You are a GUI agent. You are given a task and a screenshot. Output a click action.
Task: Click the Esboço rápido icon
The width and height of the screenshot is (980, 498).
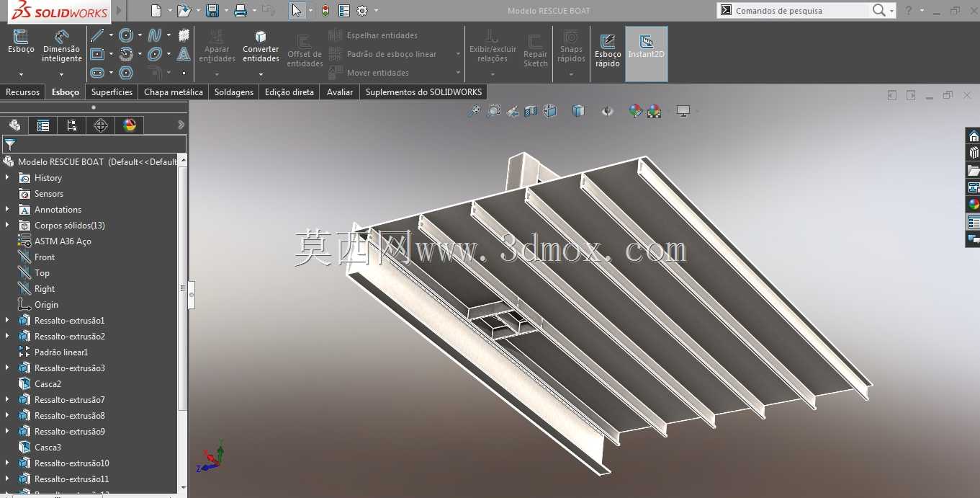[x=608, y=49]
